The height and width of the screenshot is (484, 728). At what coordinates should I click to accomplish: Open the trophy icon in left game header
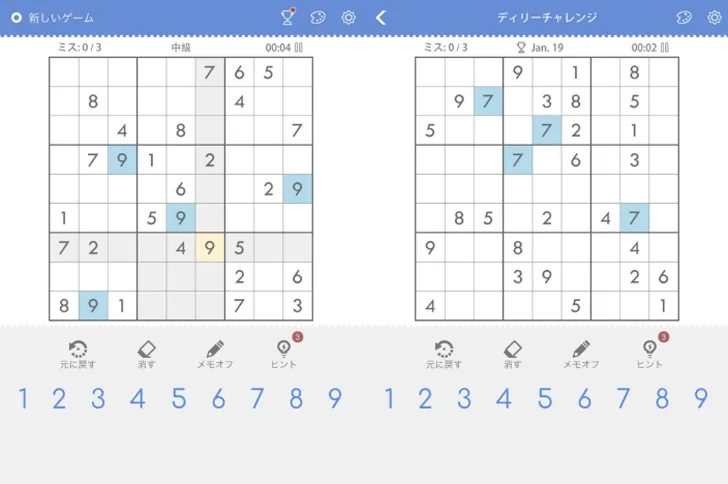click(x=288, y=17)
